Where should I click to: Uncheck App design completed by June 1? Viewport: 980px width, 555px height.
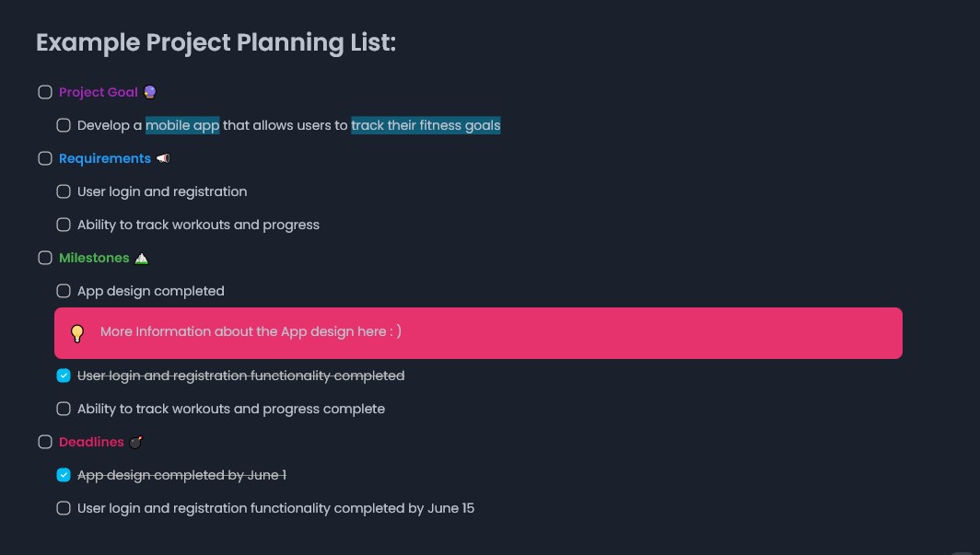click(64, 475)
